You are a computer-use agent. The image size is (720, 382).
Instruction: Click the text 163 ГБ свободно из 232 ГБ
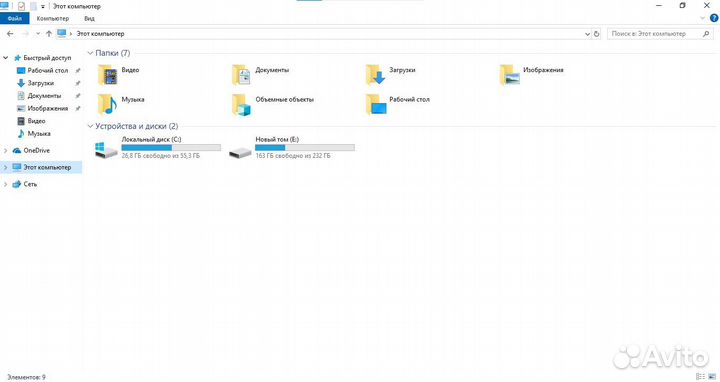coord(293,156)
